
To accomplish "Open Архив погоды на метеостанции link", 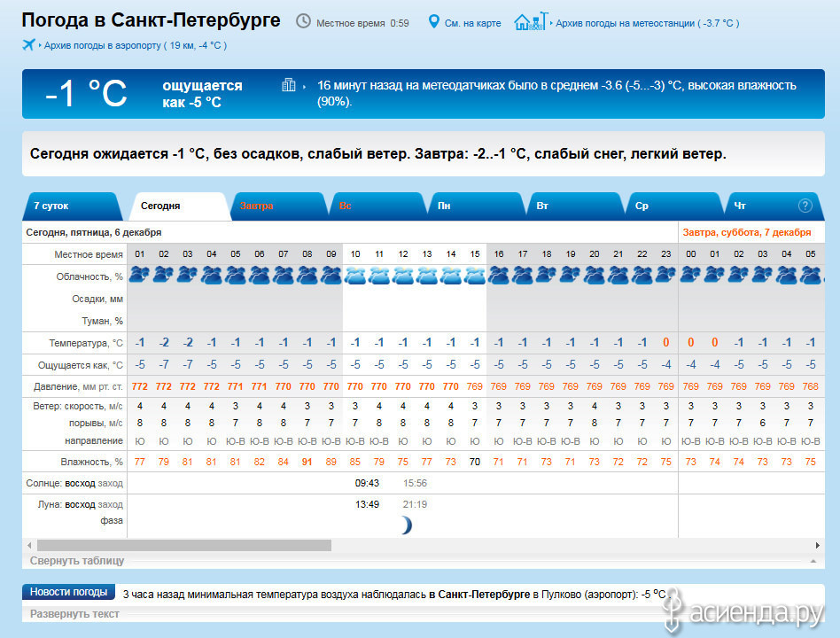I will point(647,23).
